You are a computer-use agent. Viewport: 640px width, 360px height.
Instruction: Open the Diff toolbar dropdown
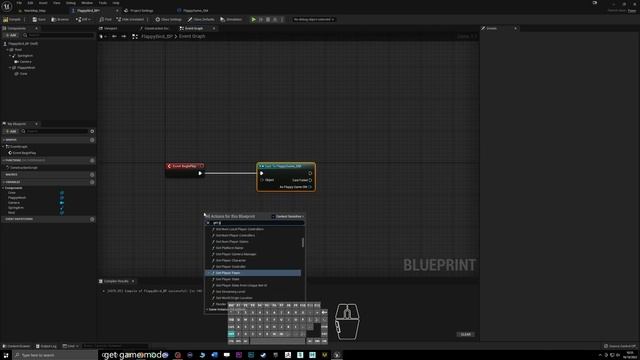83,19
